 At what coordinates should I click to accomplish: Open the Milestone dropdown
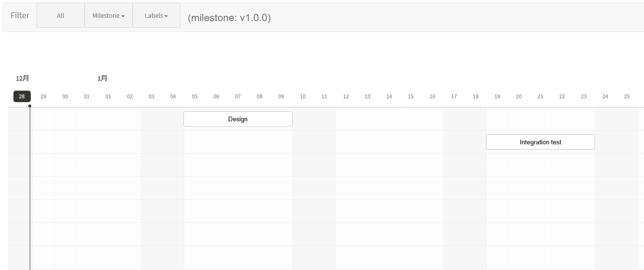[109, 15]
